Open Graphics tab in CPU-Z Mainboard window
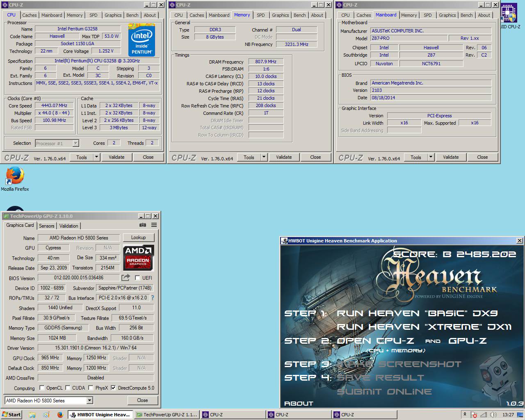This screenshot has width=525, height=420. click(447, 15)
